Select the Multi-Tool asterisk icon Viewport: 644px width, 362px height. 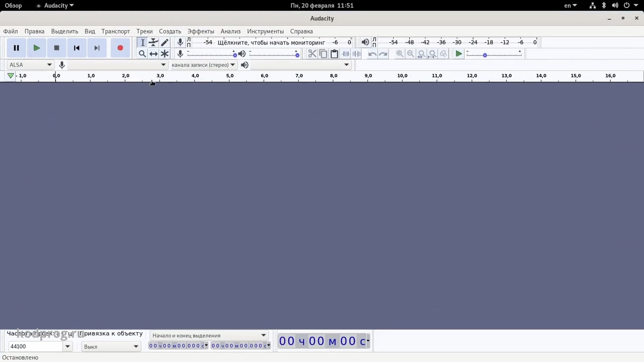164,54
